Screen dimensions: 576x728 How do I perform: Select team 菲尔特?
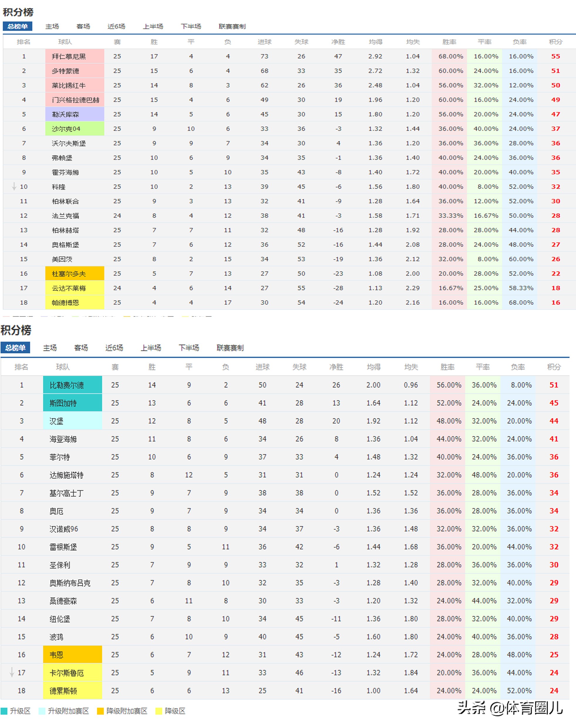(x=60, y=457)
